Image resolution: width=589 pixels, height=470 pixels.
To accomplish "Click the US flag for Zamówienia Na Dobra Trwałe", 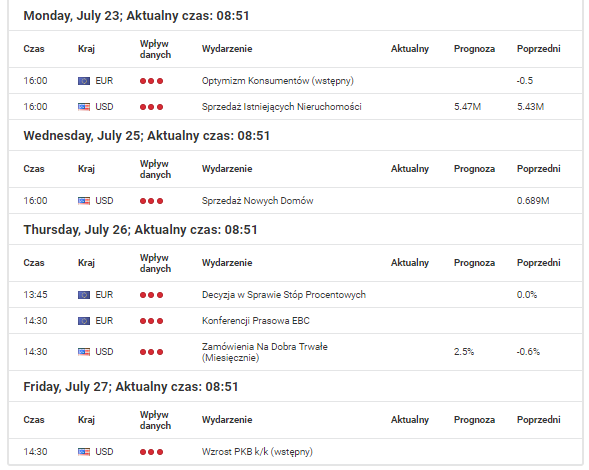I will pyautogui.click(x=84, y=352).
